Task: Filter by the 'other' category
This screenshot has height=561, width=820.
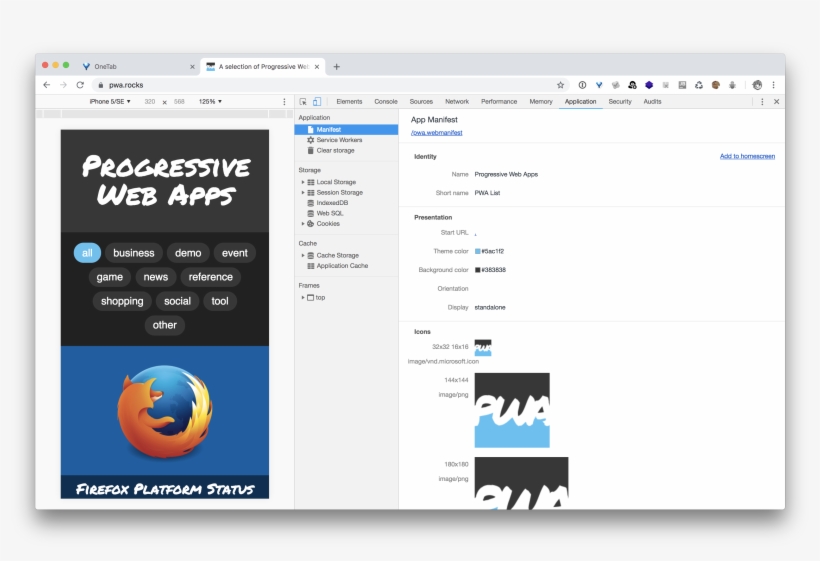Action: (x=165, y=325)
